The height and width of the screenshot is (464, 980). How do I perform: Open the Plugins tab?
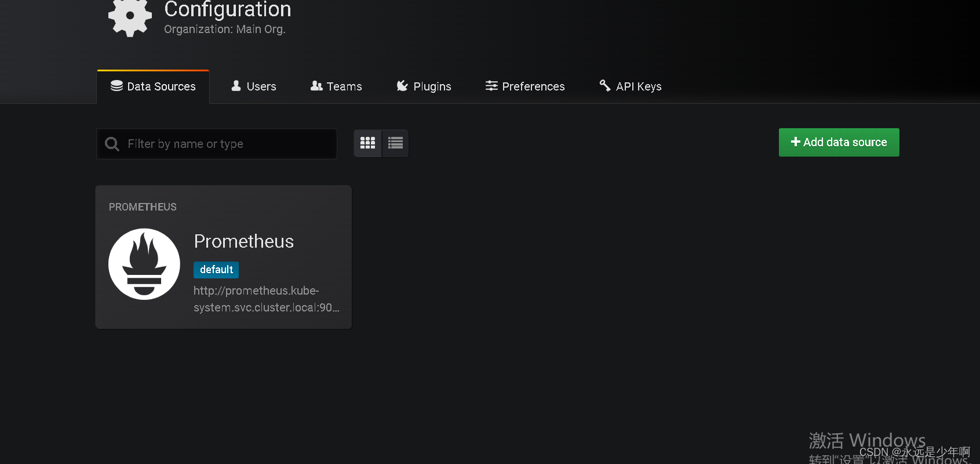click(424, 86)
